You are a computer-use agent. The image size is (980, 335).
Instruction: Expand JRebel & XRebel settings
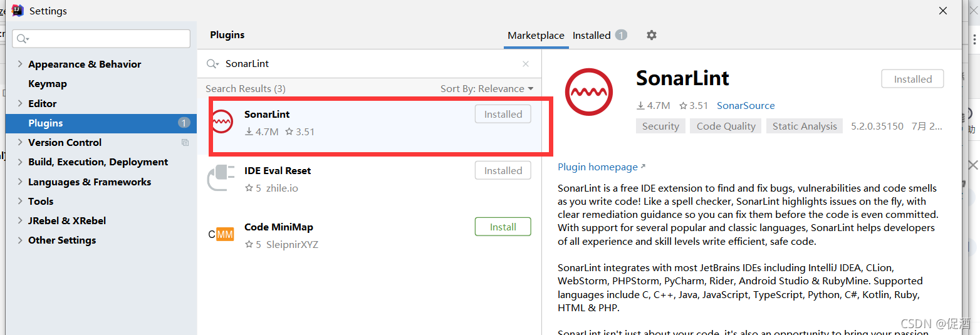coord(20,220)
